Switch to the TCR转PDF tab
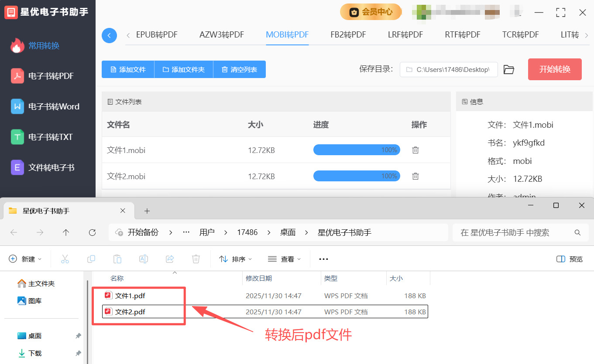The width and height of the screenshot is (594, 364). (520, 35)
